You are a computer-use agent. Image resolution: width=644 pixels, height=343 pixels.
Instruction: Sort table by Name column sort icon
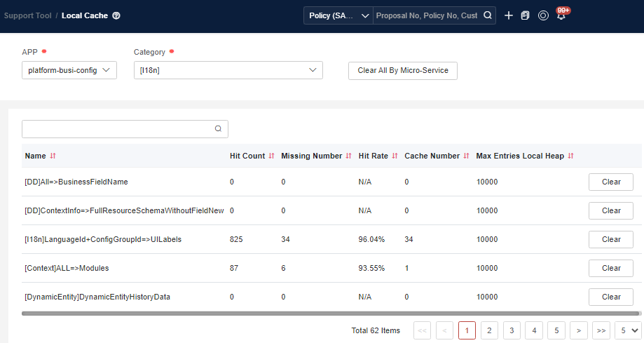click(x=53, y=156)
